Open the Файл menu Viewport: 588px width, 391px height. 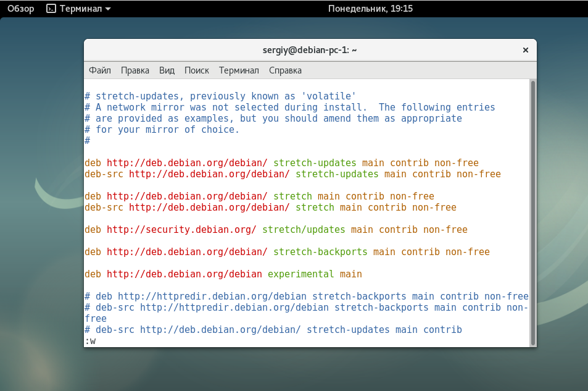(x=100, y=70)
